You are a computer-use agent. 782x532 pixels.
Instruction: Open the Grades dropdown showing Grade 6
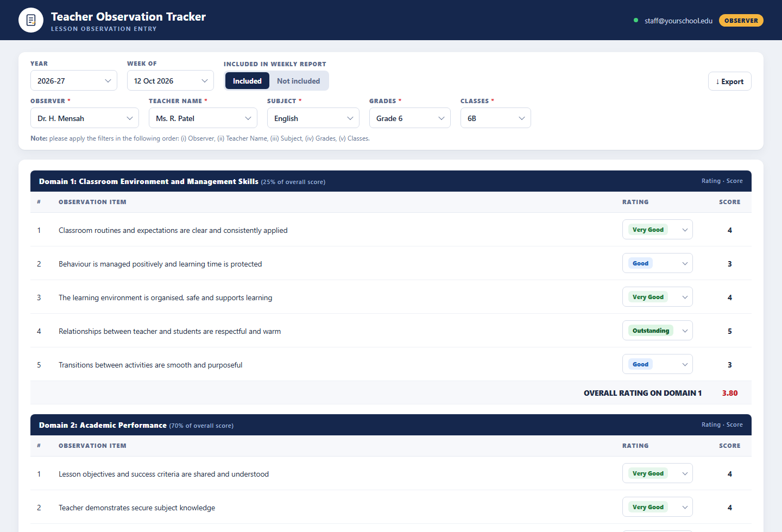coord(410,118)
